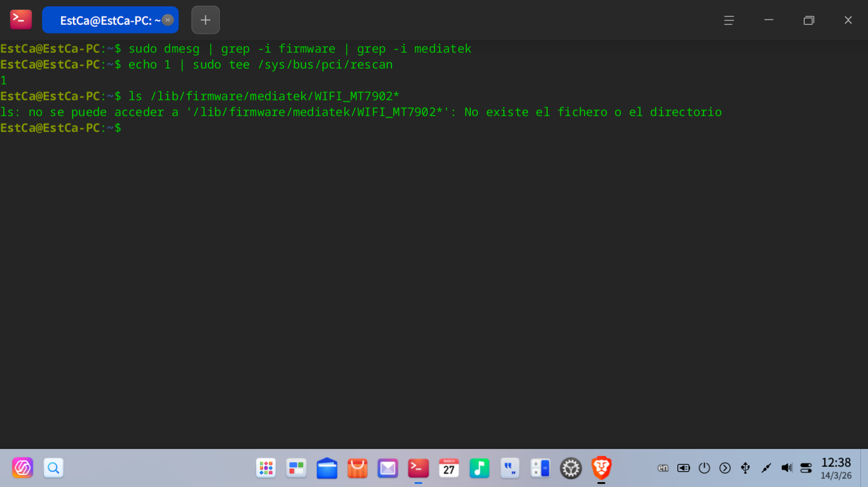Open the pink hexagon launcher in the dock
Image resolution: width=868 pixels, height=487 pixels.
pyautogui.click(x=22, y=468)
